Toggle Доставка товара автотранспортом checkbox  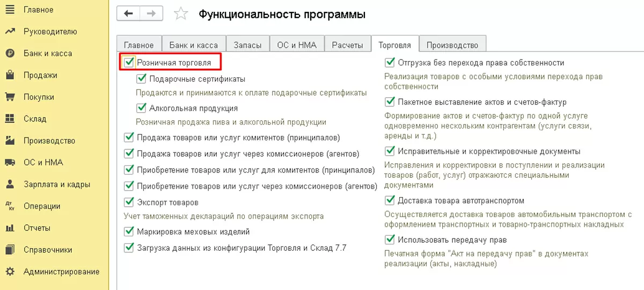point(390,200)
